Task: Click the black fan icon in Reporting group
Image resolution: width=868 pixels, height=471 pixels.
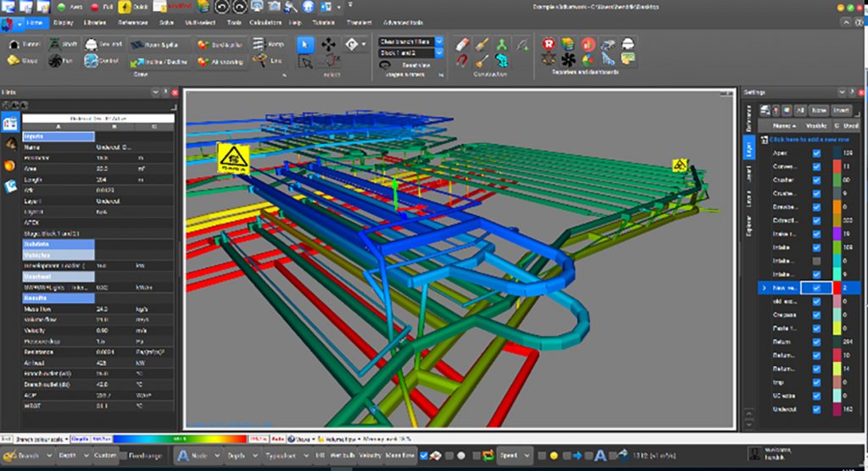Action: 569,60
